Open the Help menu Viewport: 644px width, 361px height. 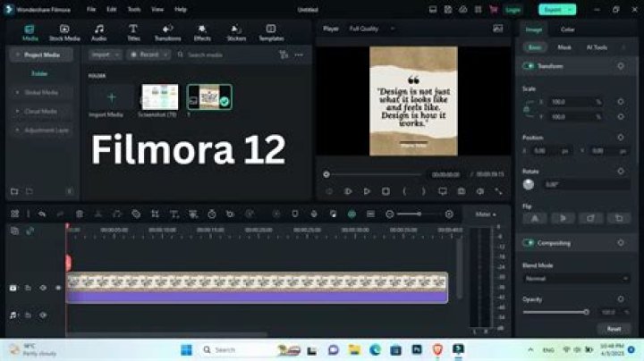(181, 9)
